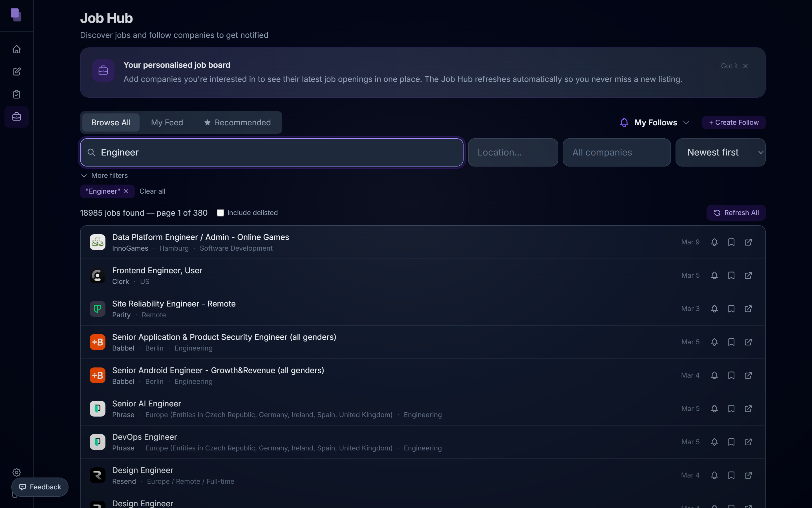This screenshot has height=508, width=812.
Task: Bookmark the Frontend Engineer, User job
Action: click(731, 275)
